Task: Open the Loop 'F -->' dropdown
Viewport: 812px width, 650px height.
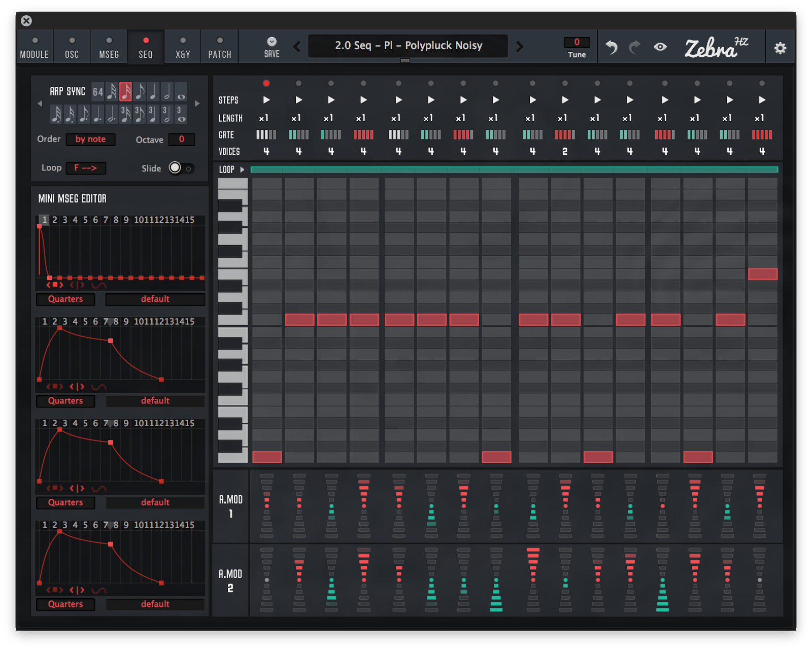Action: (x=86, y=168)
